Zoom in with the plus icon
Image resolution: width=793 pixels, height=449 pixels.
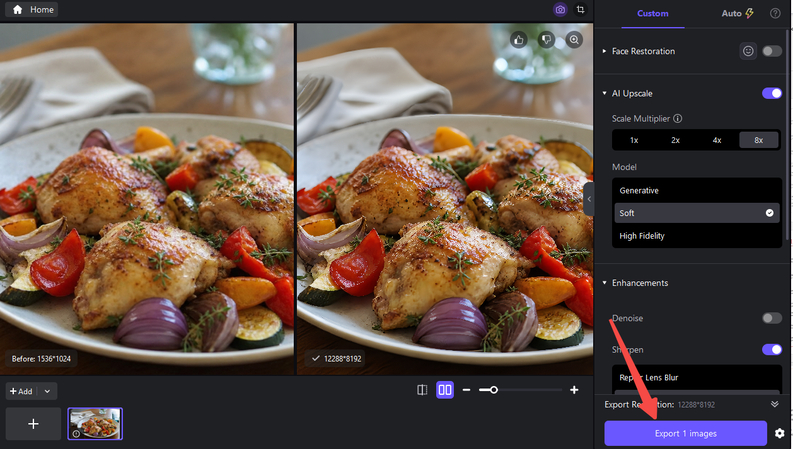pos(574,390)
